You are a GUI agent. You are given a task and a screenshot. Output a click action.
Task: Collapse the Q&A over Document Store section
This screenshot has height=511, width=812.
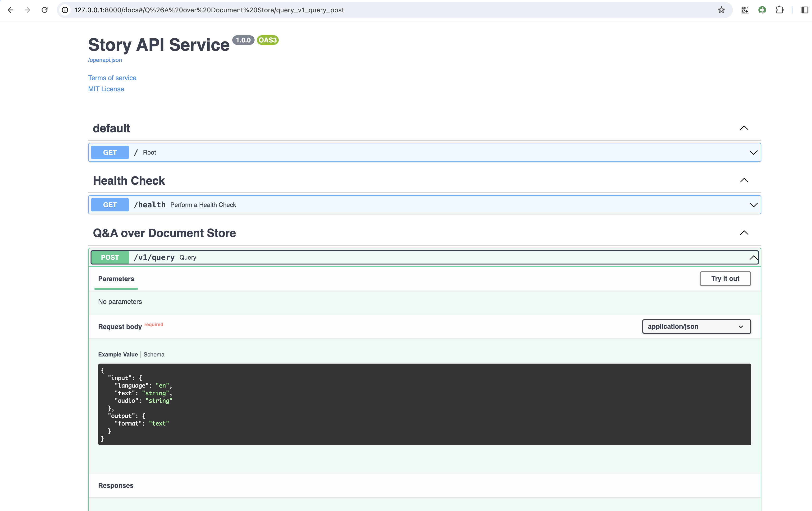(744, 233)
